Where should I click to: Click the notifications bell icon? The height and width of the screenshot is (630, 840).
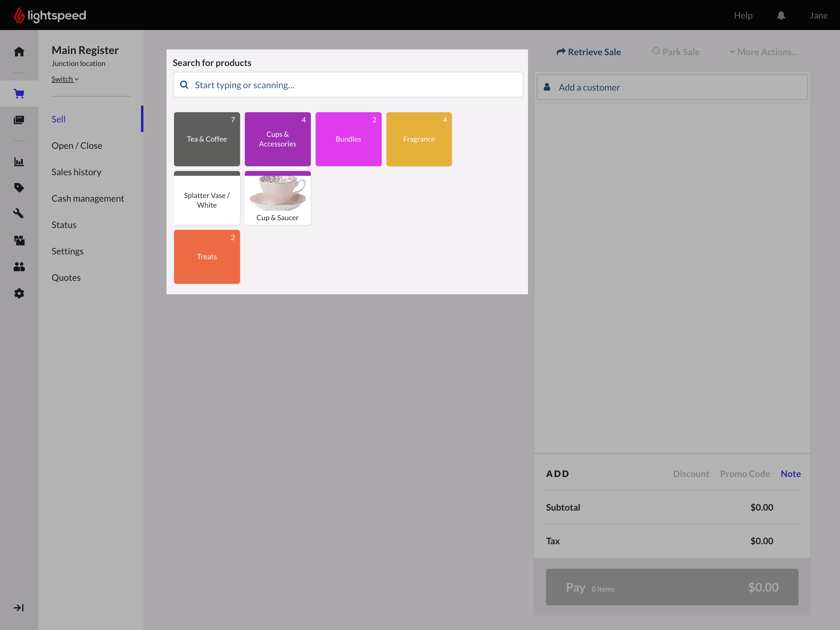tap(781, 16)
